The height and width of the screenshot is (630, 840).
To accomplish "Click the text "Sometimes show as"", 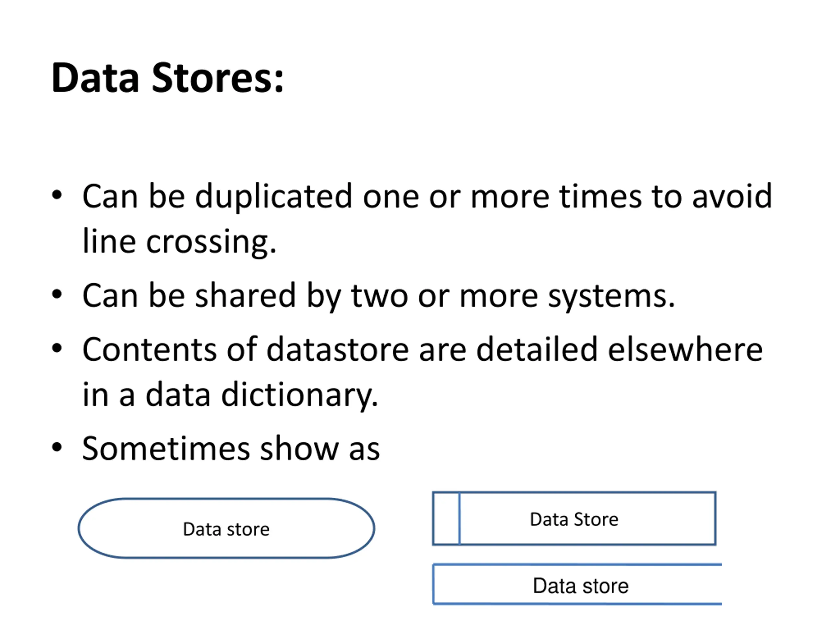I will [231, 449].
